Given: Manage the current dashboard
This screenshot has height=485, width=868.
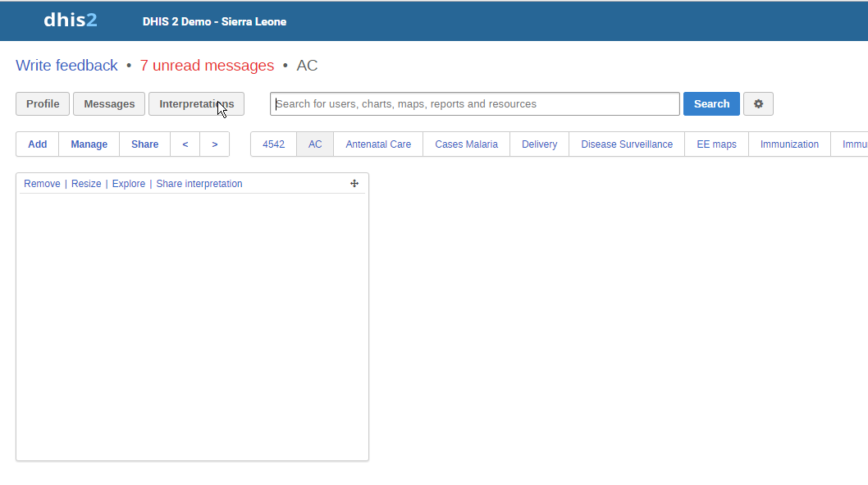Looking at the screenshot, I should (x=89, y=144).
